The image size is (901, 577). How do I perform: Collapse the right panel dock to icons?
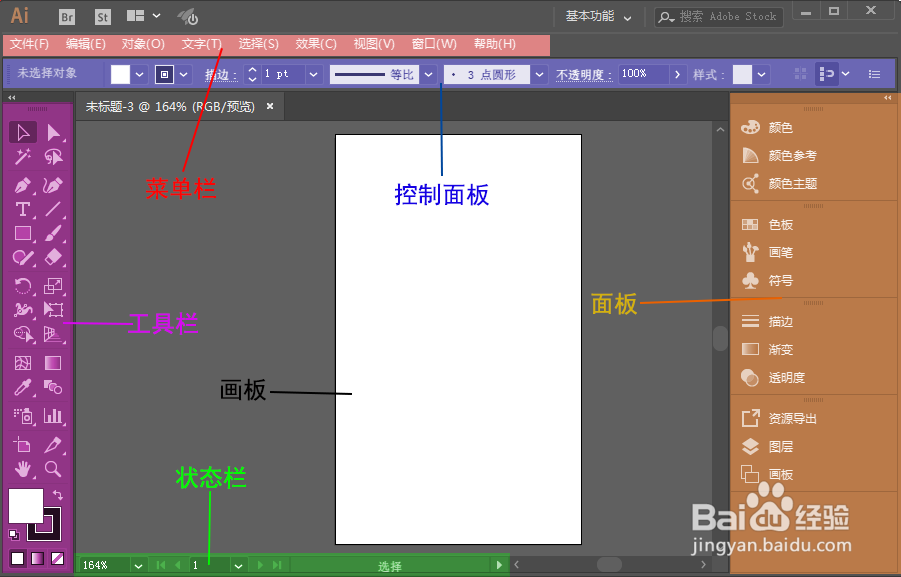click(x=888, y=98)
